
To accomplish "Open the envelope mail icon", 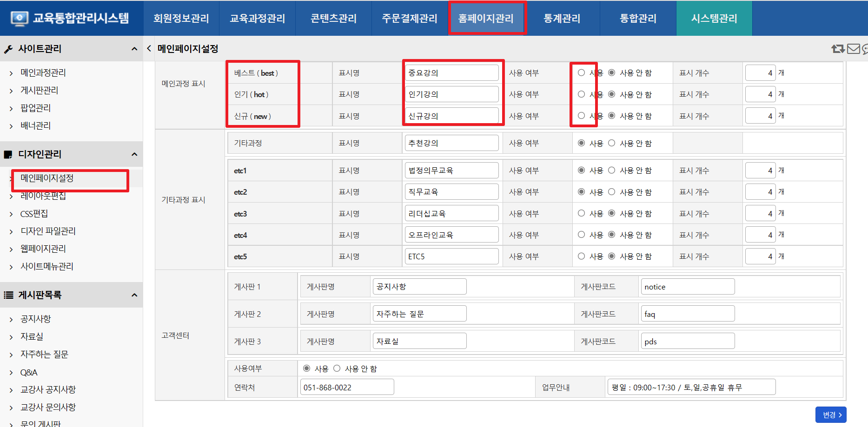I will (x=854, y=49).
